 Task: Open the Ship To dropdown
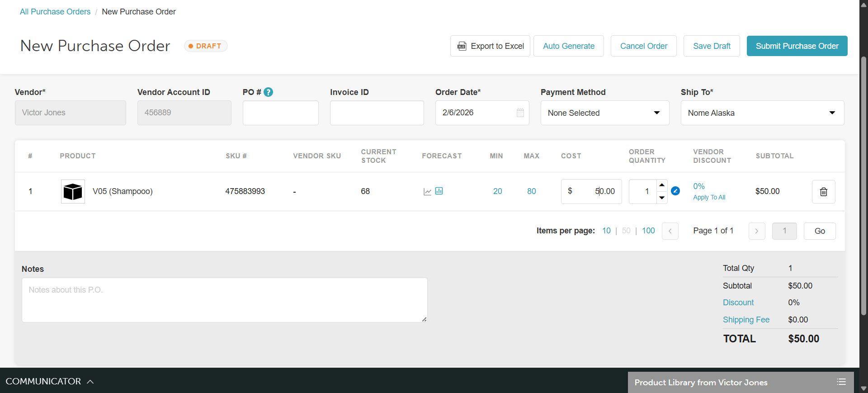pyautogui.click(x=762, y=113)
